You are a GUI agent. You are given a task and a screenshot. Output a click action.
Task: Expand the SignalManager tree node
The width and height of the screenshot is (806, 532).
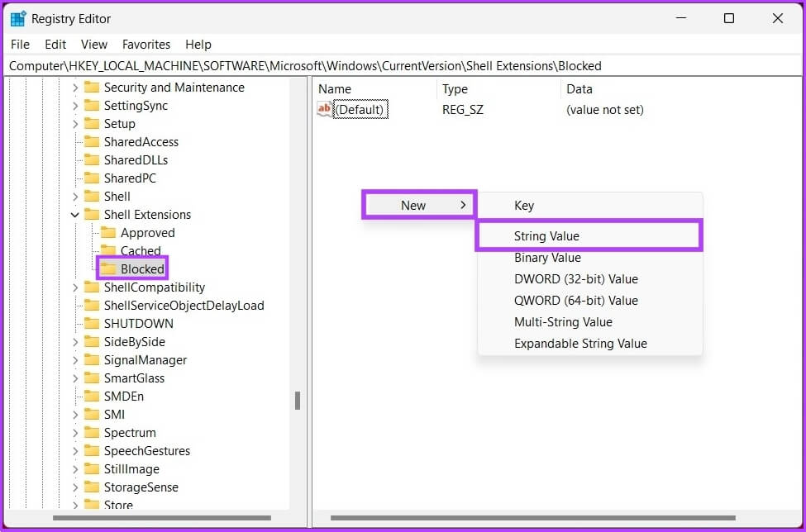pyautogui.click(x=75, y=360)
